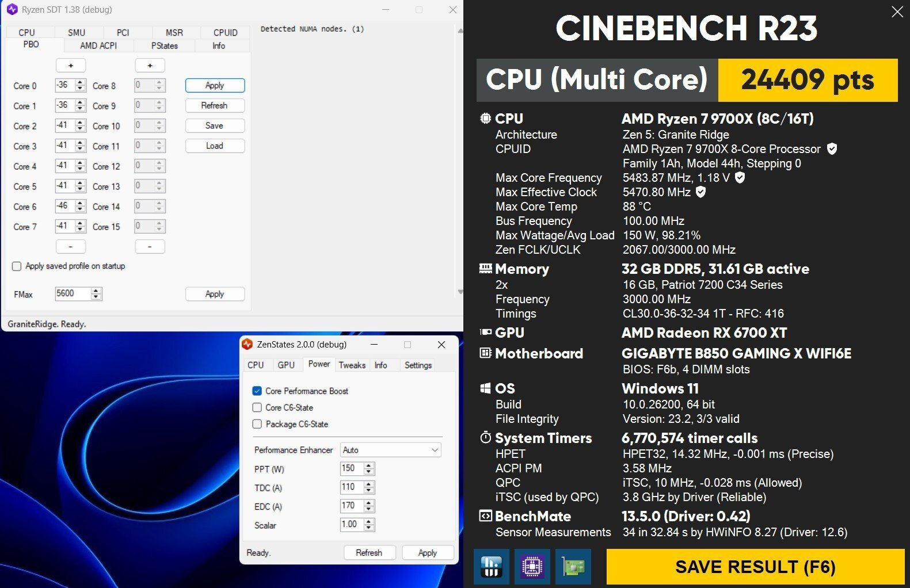
Task: Select the MSR tab in Ryzen SDT
Action: pyautogui.click(x=174, y=33)
